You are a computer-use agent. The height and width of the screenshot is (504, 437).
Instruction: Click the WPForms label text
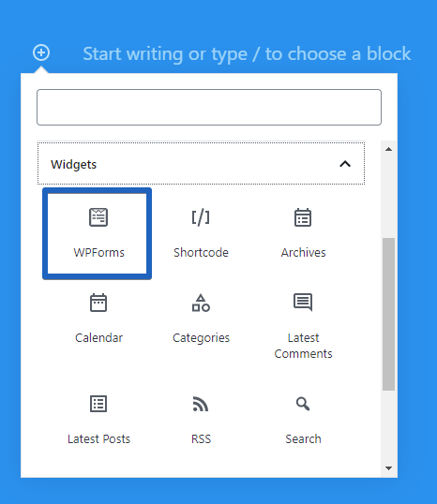tap(98, 253)
